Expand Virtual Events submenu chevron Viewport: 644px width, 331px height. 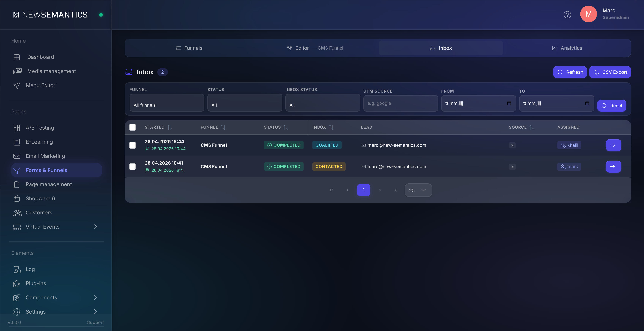click(x=95, y=227)
